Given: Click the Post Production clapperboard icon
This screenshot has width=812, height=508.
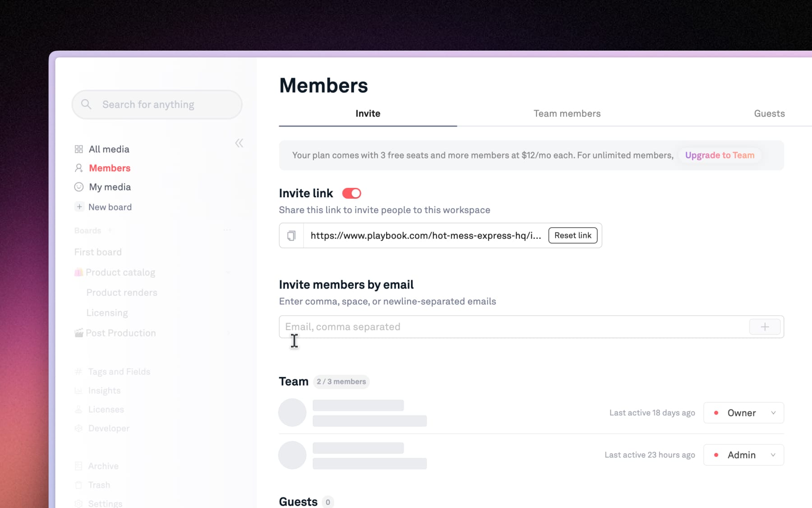Looking at the screenshot, I should tap(78, 333).
